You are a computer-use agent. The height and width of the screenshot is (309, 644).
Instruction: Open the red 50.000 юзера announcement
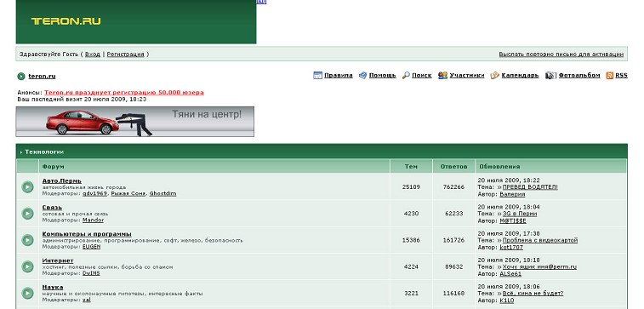point(123,93)
